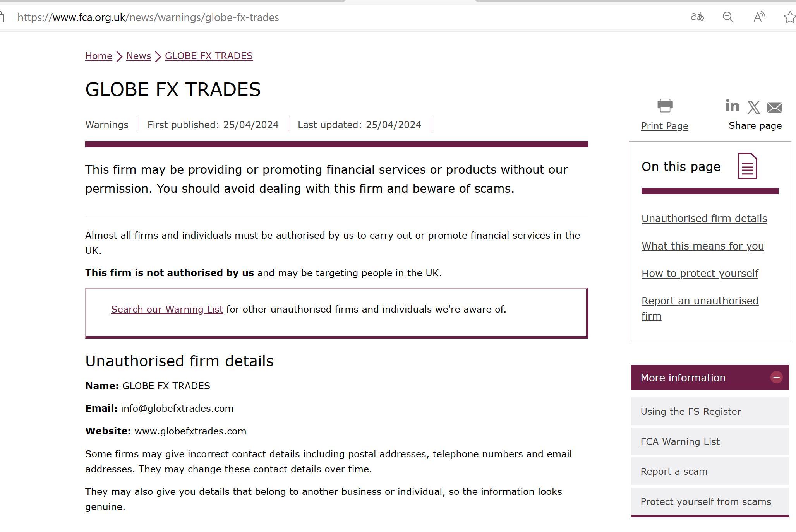The width and height of the screenshot is (796, 532).
Task: Collapse the More information panel
Action: click(776, 378)
